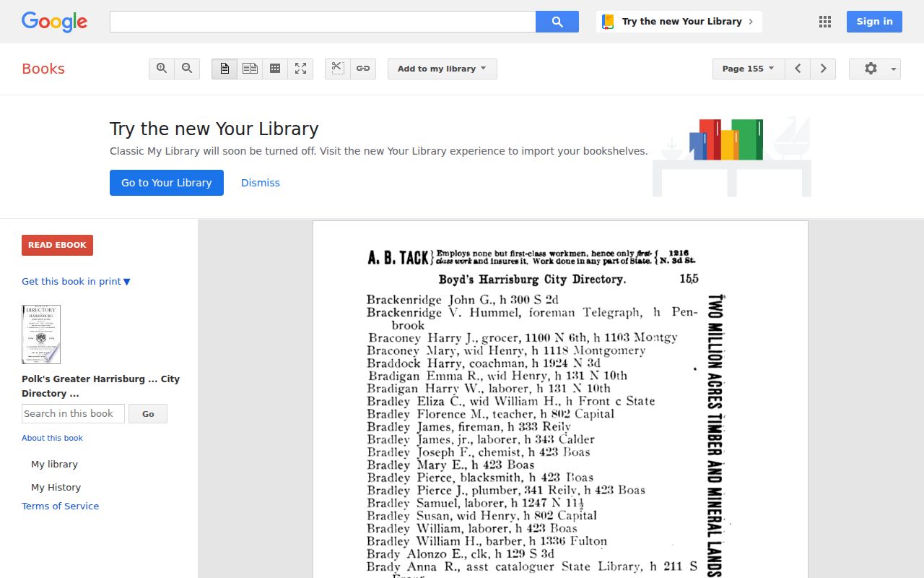Click the Your Library books icon in banner

pos(608,22)
